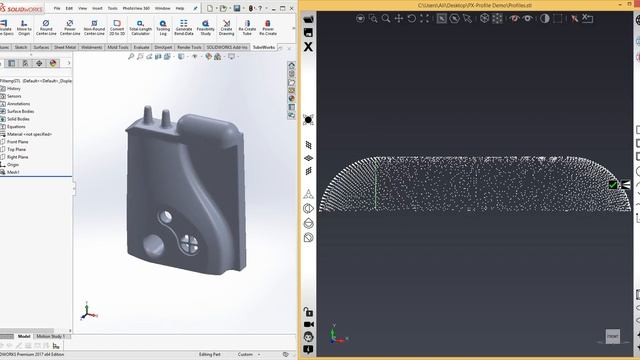Viewport: 640px width, 360px height.
Task: Click the zoom magnifier in dark viewer toolbar
Action: pyautogui.click(x=386, y=18)
